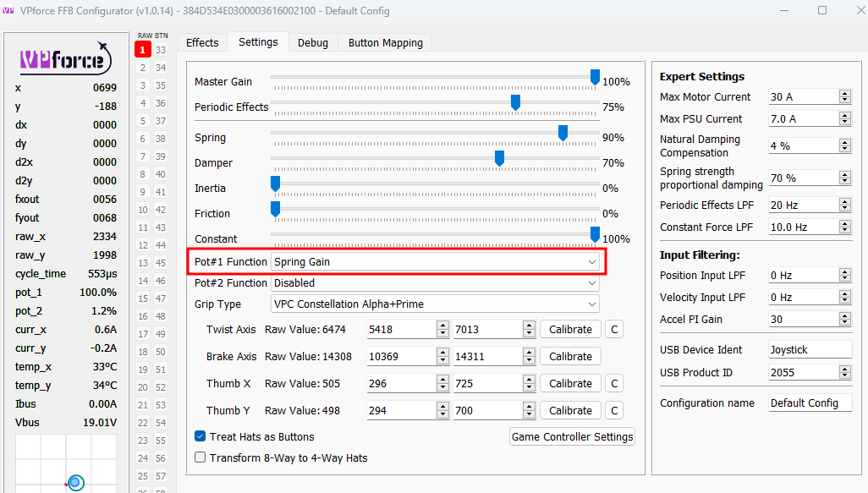Click the joystick position indicator circle

point(75,483)
